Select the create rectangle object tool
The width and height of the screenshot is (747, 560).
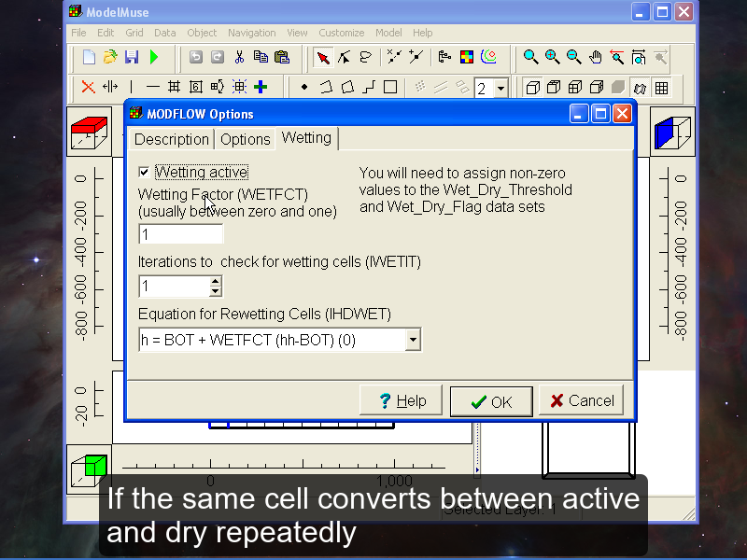pos(390,87)
